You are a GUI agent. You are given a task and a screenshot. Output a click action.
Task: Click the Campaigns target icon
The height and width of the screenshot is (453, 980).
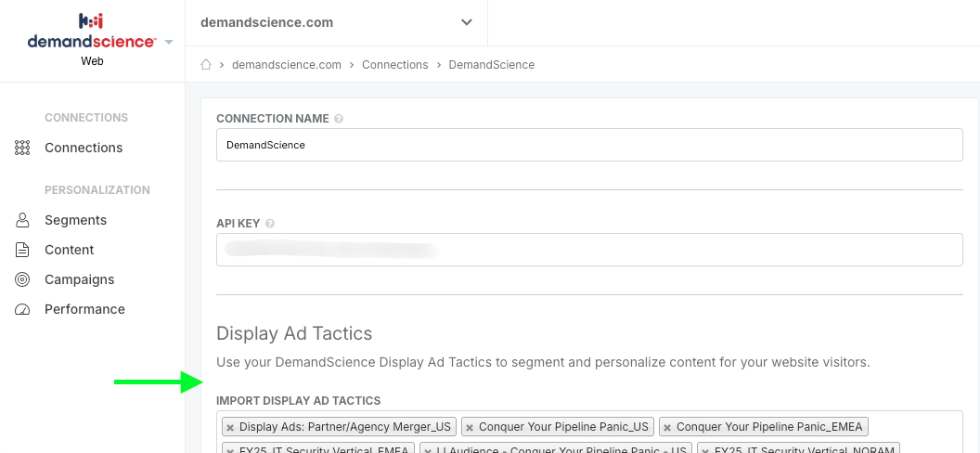pyautogui.click(x=22, y=279)
